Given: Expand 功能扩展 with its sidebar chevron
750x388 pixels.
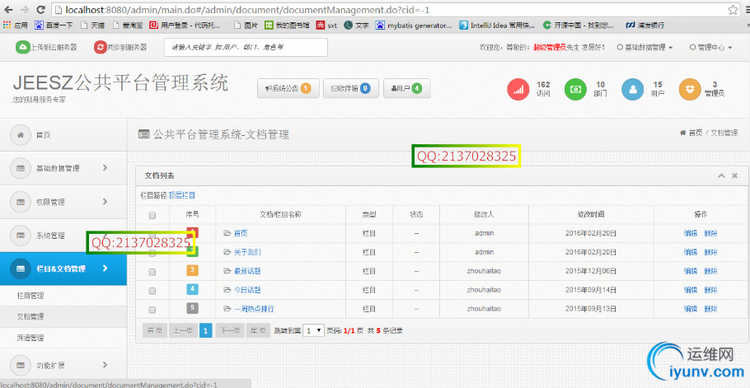Looking at the screenshot, I should 105,365.
